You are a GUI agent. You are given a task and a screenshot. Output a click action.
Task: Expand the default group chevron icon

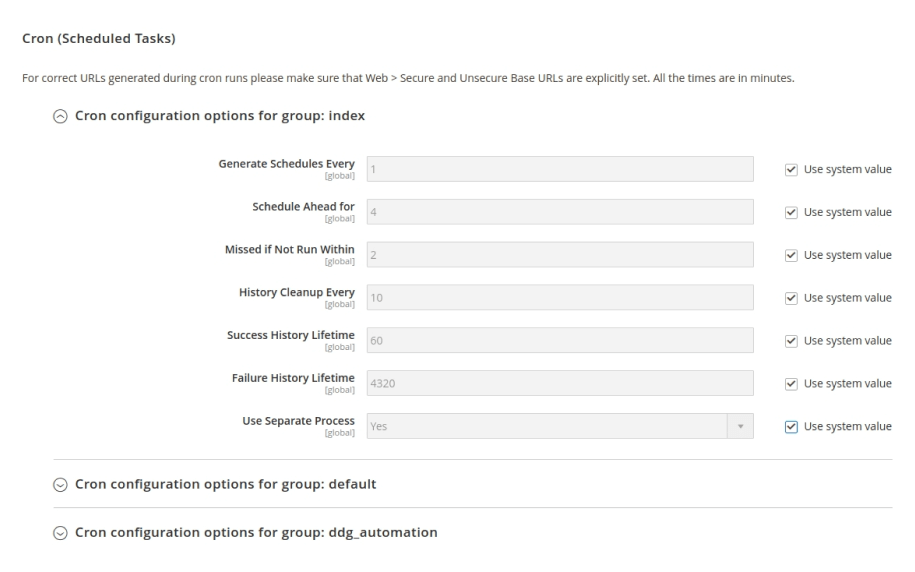pos(61,485)
